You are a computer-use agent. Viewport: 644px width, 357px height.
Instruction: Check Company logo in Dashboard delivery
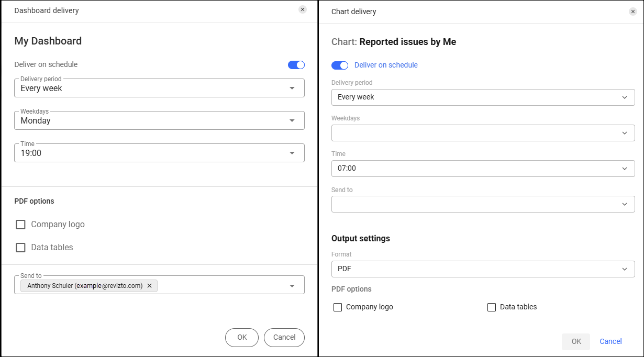(x=21, y=225)
